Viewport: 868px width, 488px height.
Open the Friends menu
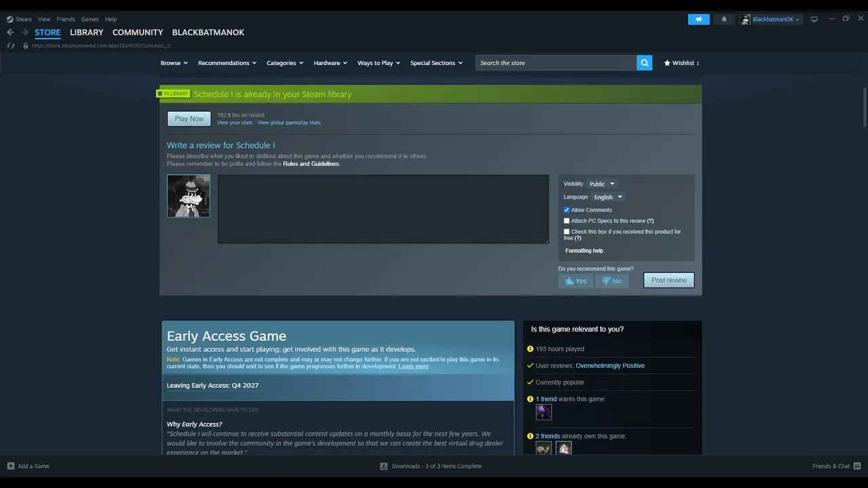(66, 19)
